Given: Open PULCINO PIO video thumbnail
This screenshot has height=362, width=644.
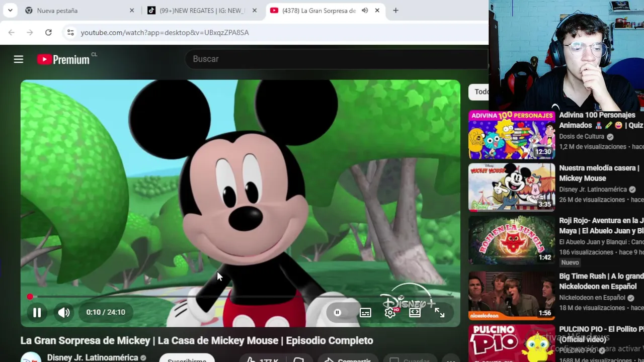Looking at the screenshot, I should pyautogui.click(x=512, y=343).
